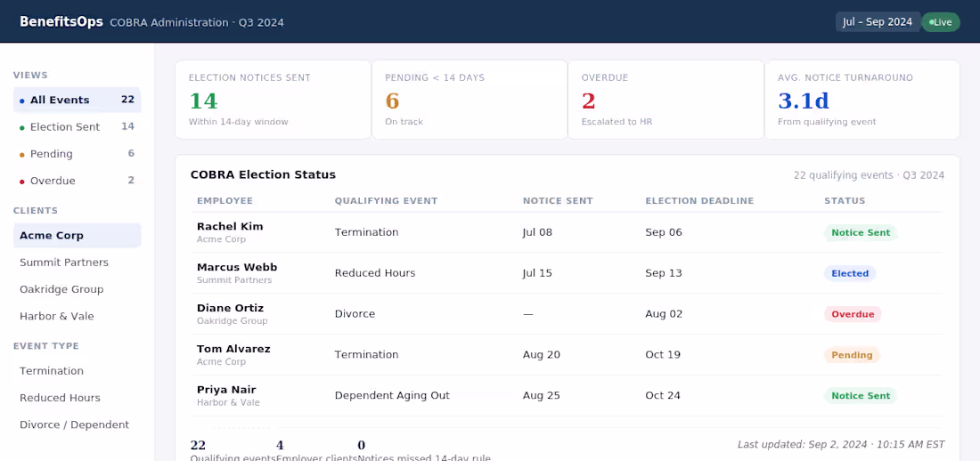This screenshot has height=461, width=980.
Task: Sort by Qualifying Event column header
Action: [387, 201]
